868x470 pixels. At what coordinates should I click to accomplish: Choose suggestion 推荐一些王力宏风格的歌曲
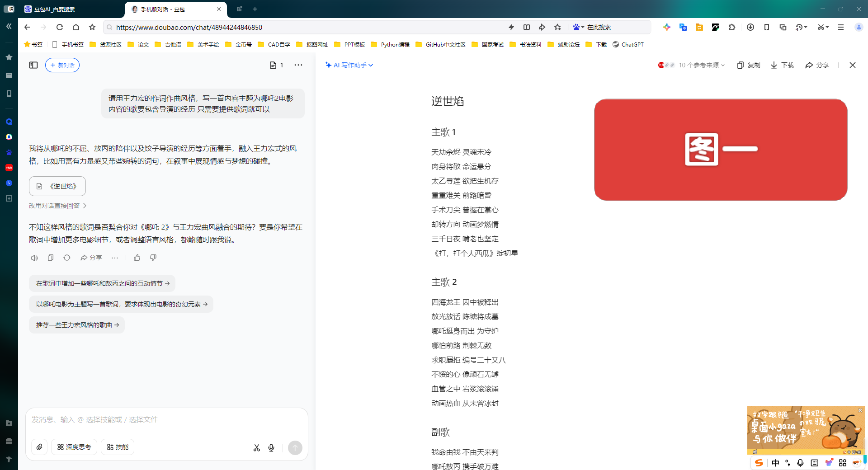click(77, 325)
